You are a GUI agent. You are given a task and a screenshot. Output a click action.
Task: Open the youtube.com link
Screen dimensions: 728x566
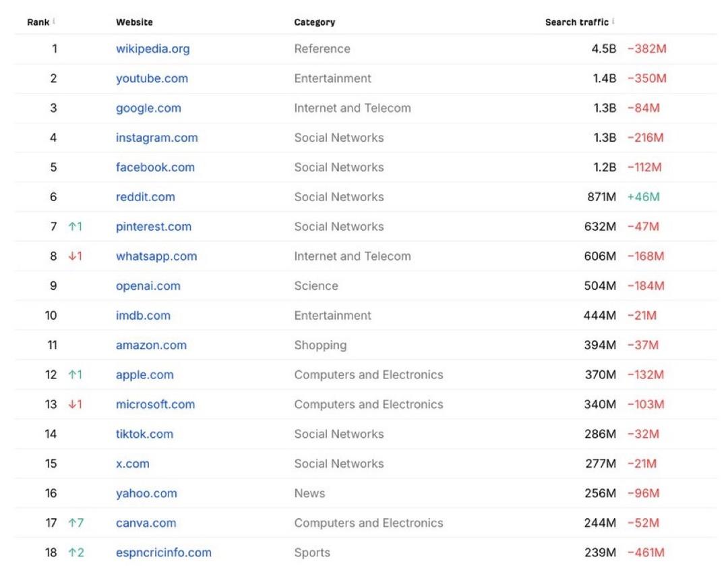point(152,78)
